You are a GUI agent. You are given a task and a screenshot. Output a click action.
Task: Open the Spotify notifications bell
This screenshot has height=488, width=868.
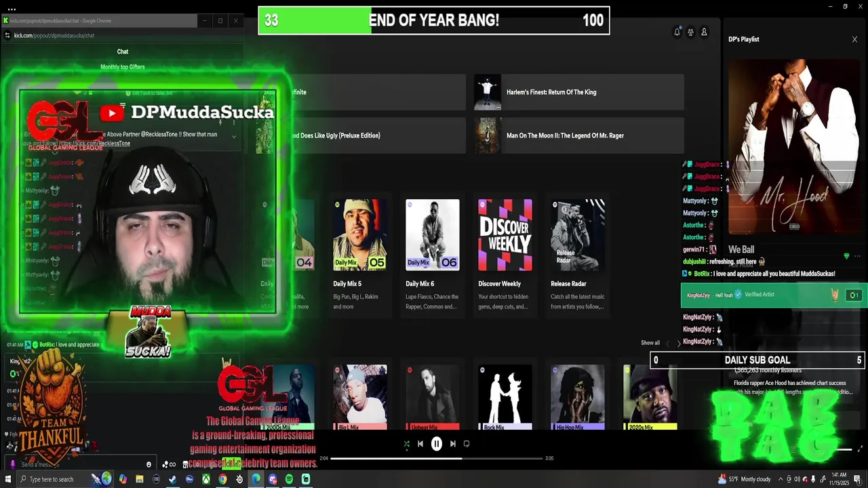(x=677, y=32)
